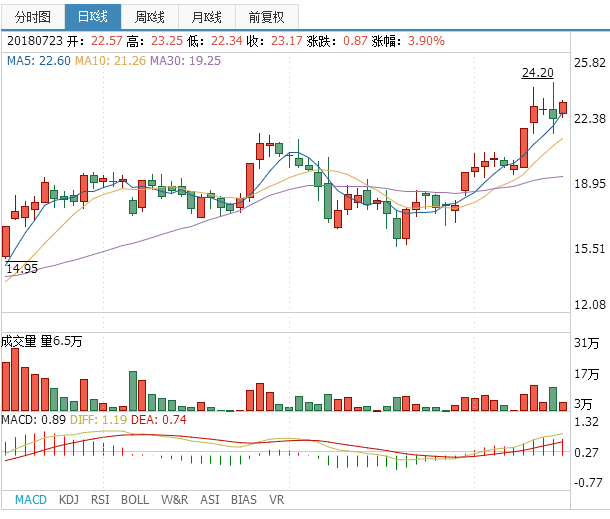The height and width of the screenshot is (519, 610).
Task: Open the W&R indicator
Action: (174, 499)
